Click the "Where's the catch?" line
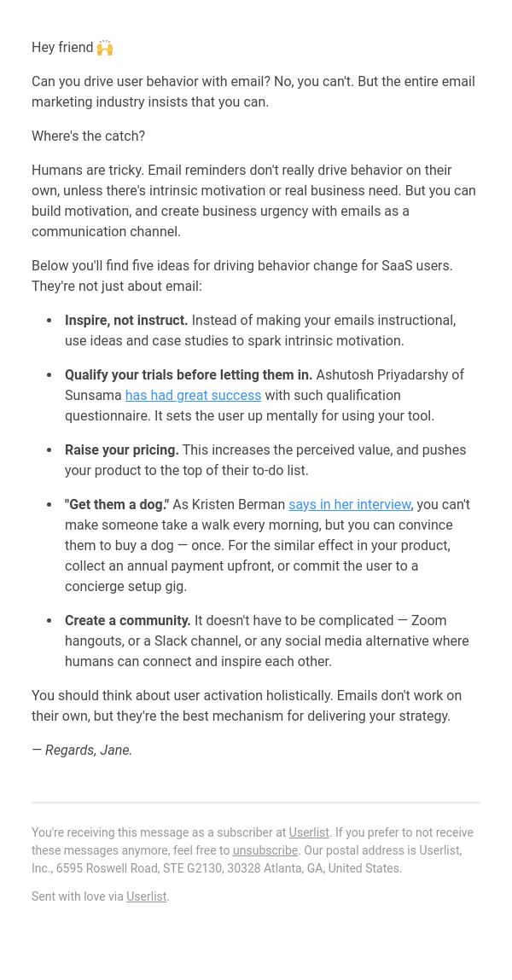512x980 pixels. pos(88,136)
